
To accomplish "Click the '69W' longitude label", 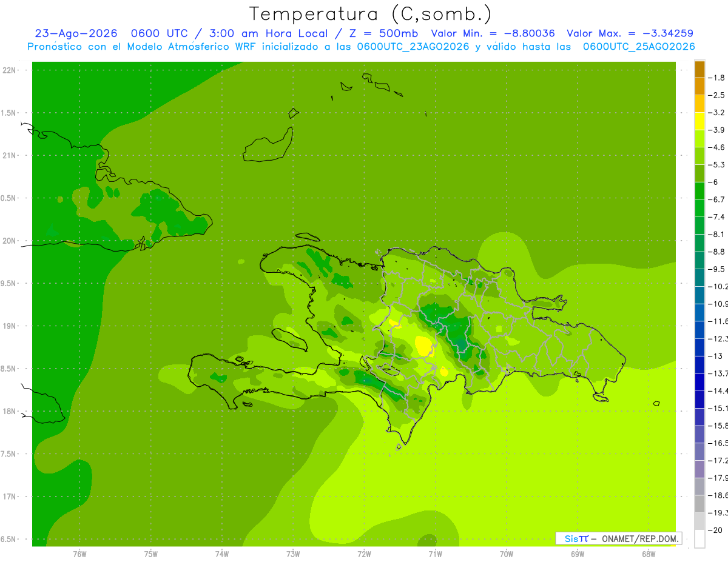I will [577, 554].
